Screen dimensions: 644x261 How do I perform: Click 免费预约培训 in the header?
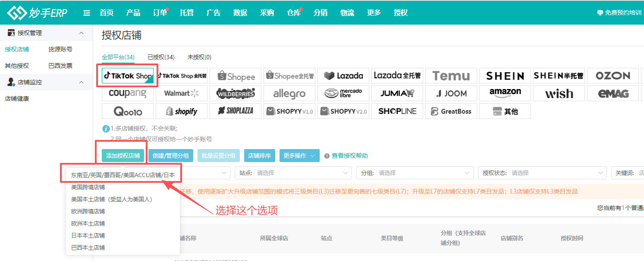pos(620,13)
